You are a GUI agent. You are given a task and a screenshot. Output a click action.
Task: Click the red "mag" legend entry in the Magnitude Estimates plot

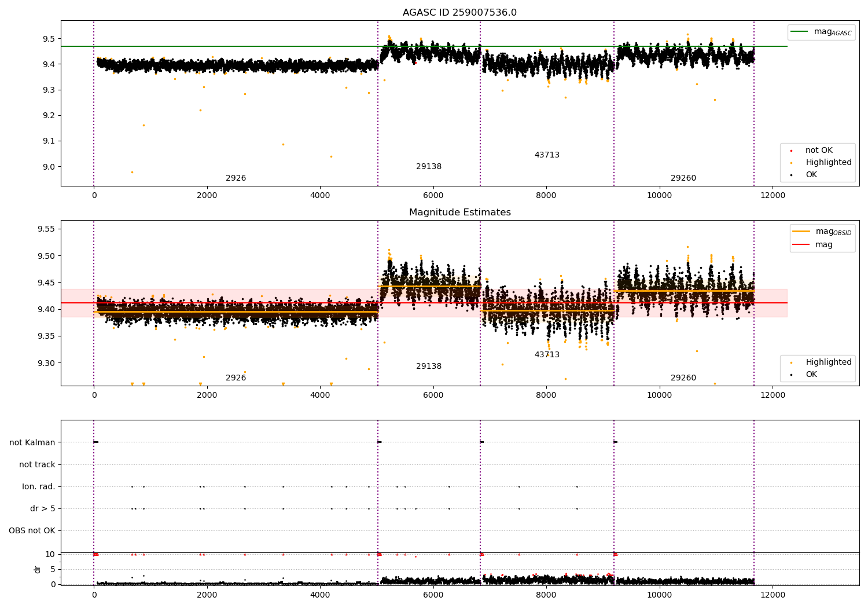point(812,244)
